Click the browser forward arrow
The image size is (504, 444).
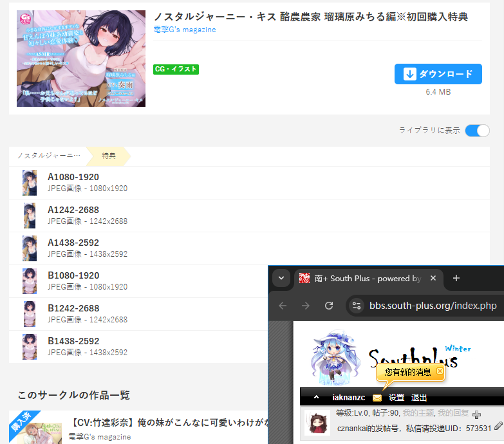[x=306, y=306]
